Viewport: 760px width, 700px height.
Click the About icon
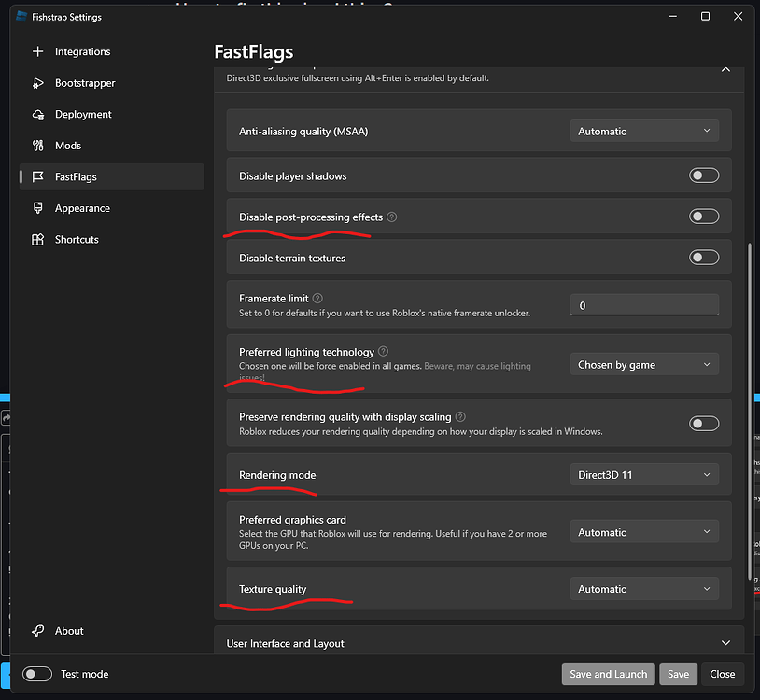[x=37, y=631]
